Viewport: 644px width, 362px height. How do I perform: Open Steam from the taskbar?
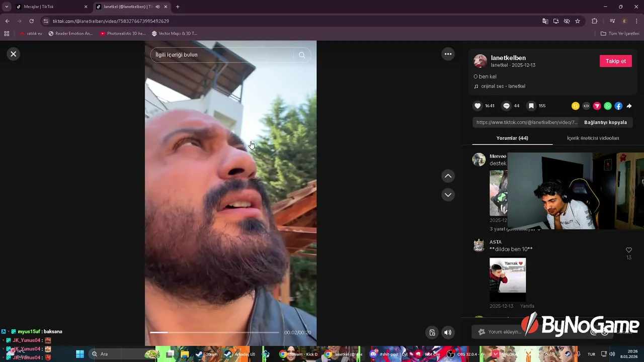point(207,354)
